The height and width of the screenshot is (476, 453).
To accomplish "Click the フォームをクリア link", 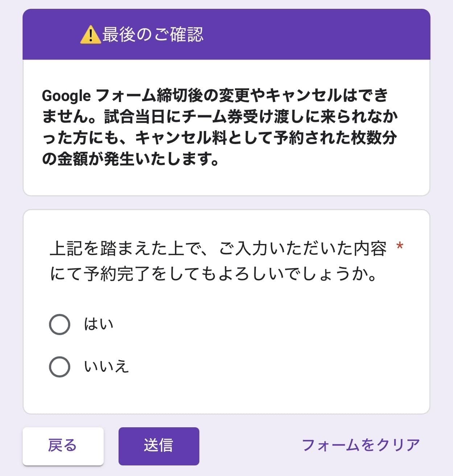I will (x=361, y=445).
